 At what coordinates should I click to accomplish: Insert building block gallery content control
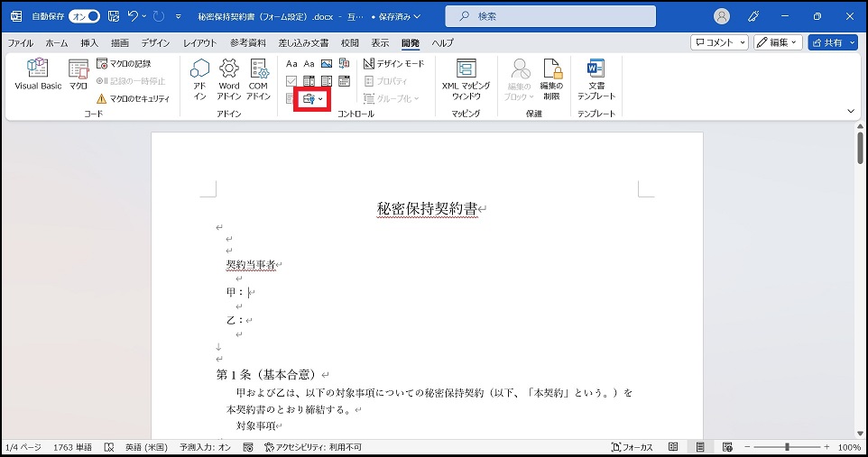[x=345, y=64]
